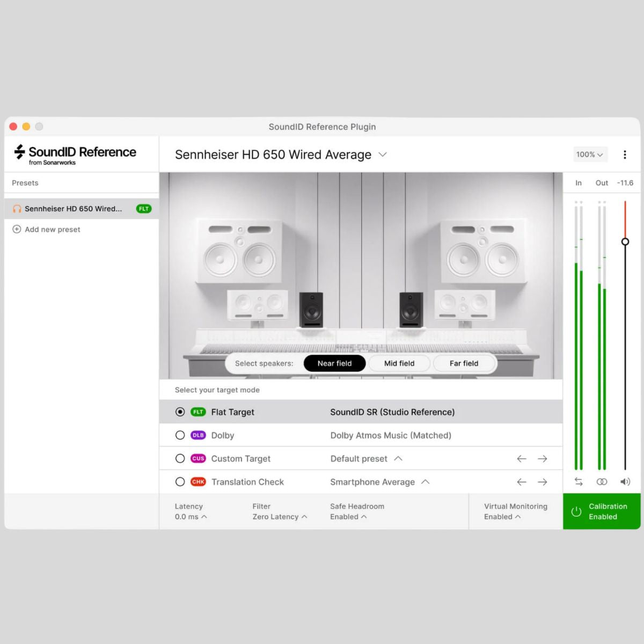Screen dimensions: 644x644
Task: Click Add new preset
Action: click(46, 229)
